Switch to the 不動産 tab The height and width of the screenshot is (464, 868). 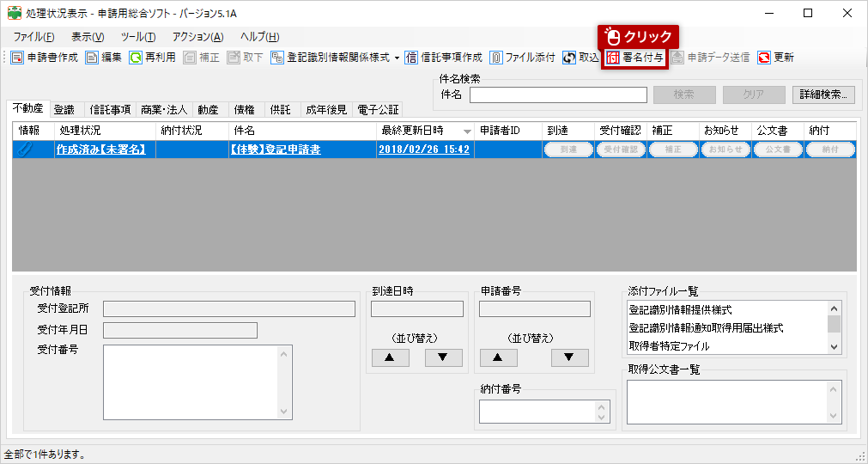click(x=28, y=108)
